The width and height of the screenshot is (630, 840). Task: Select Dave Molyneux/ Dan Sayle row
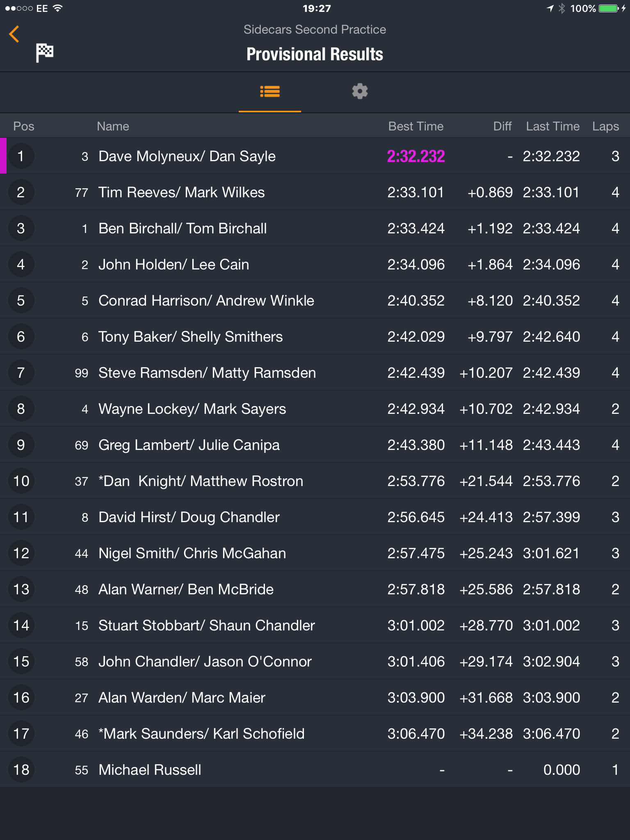click(315, 156)
